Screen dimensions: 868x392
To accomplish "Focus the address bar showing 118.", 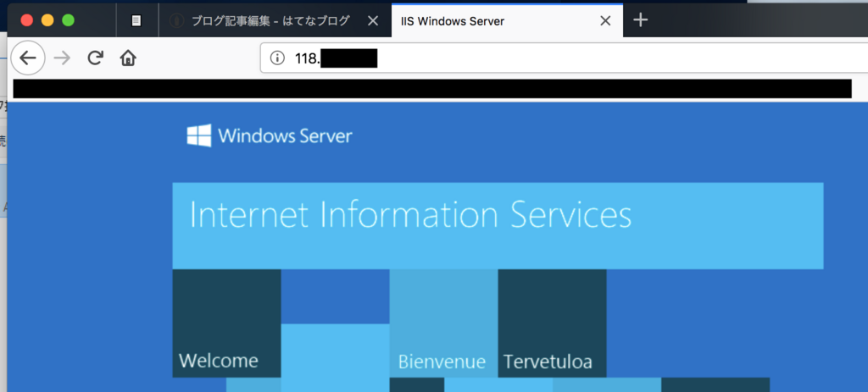I will [564, 58].
